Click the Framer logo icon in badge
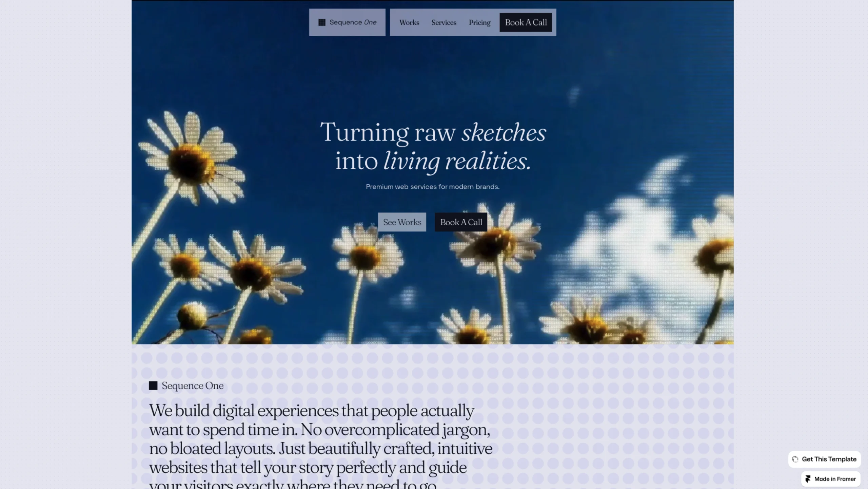Screen dimensions: 868x489 (808, 479)
